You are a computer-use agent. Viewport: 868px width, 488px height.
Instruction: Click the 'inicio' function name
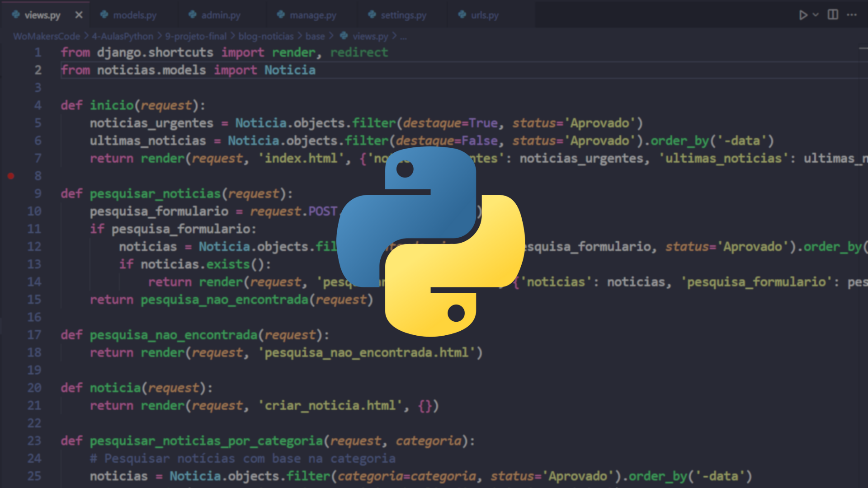pyautogui.click(x=112, y=105)
